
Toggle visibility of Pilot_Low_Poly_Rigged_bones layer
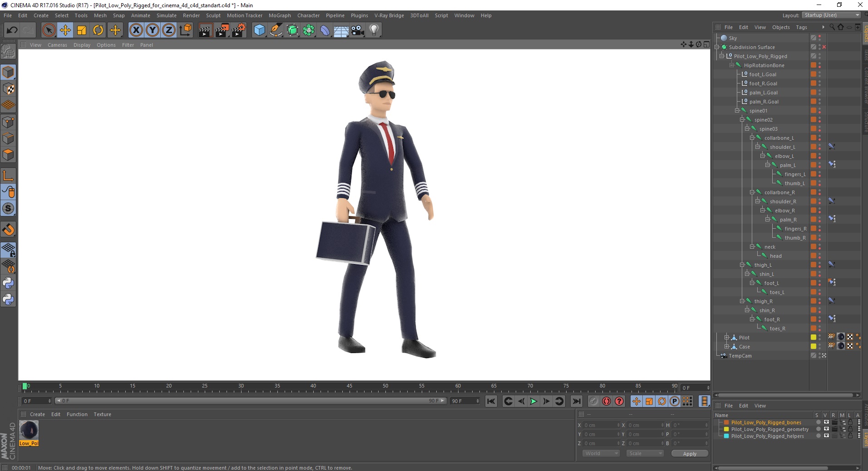coord(826,422)
